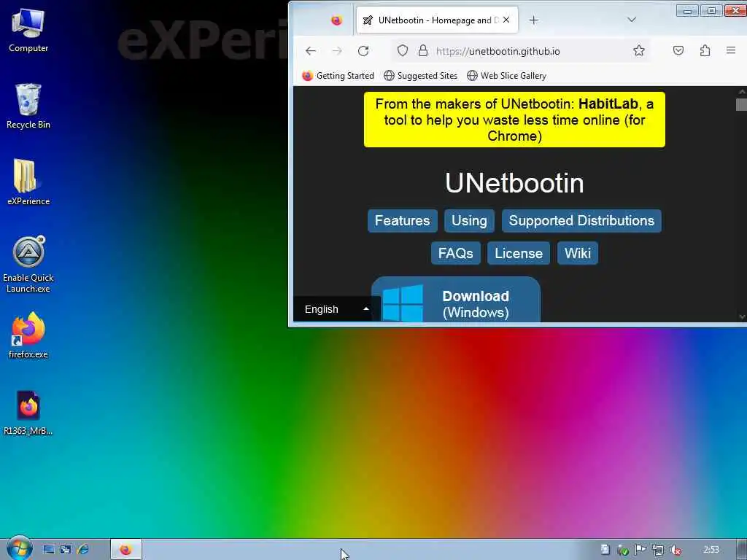The height and width of the screenshot is (560, 747).
Task: Open the muted volume tray icon
Action: [675, 550]
